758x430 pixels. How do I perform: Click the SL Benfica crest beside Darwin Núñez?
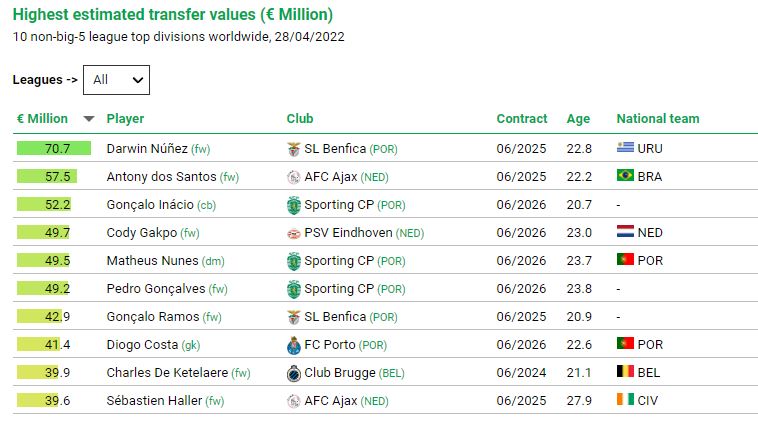(293, 149)
